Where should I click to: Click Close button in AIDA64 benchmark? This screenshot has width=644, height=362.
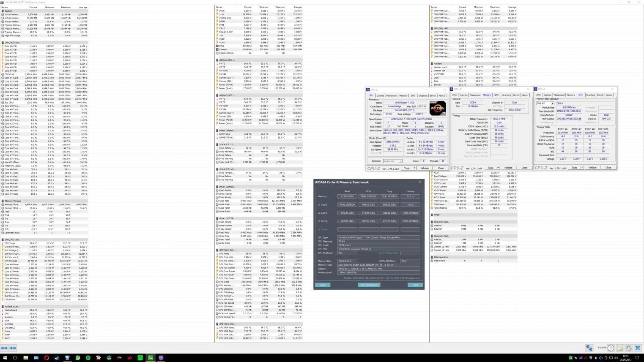[415, 285]
